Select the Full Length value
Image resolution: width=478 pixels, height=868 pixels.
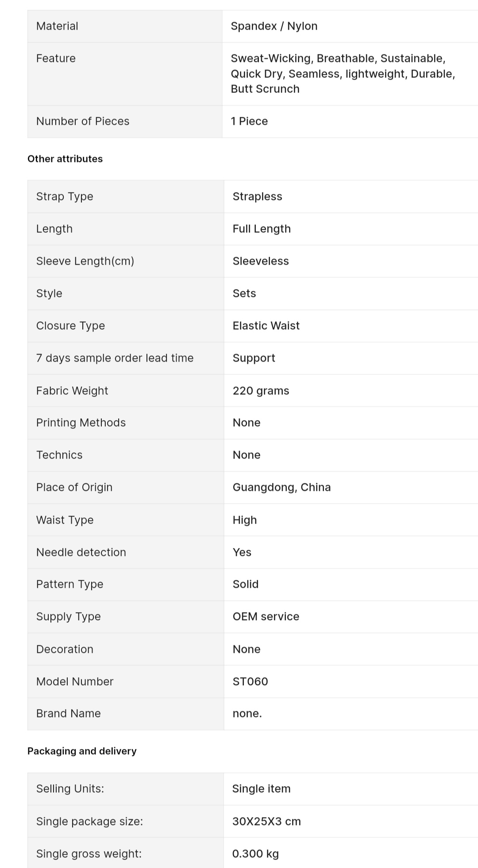262,229
